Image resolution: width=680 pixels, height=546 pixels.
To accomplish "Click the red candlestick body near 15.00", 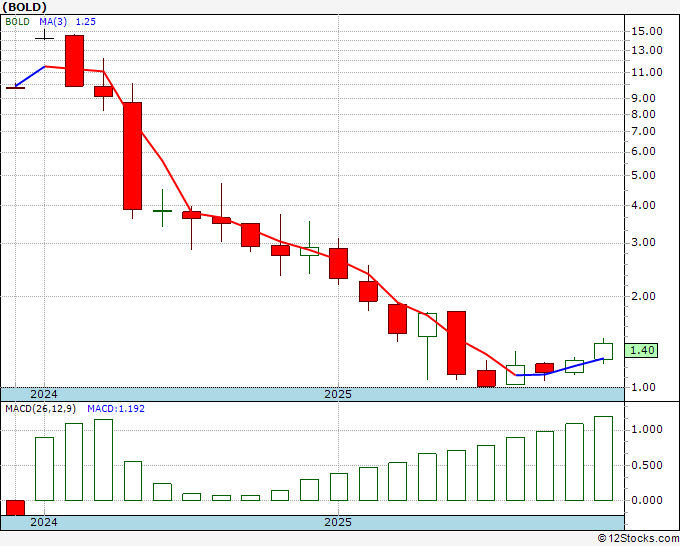I will [x=75, y=61].
